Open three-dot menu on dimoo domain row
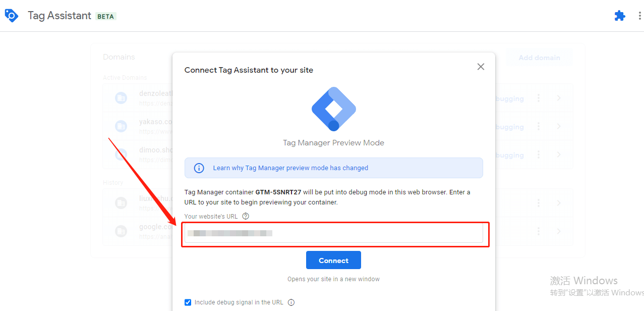Viewport: 644px width, 311px height. [539, 154]
